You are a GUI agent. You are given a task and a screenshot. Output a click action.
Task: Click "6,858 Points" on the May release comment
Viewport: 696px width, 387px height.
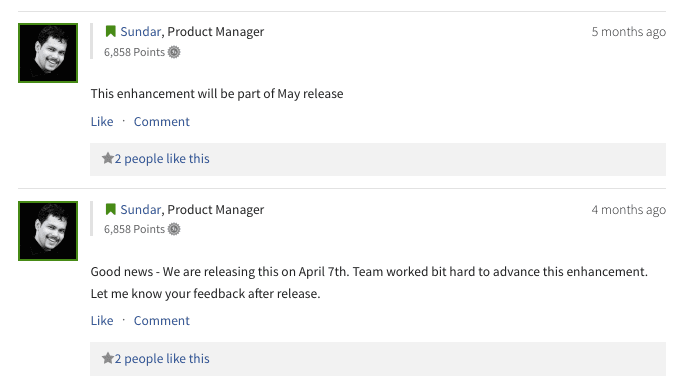134,52
